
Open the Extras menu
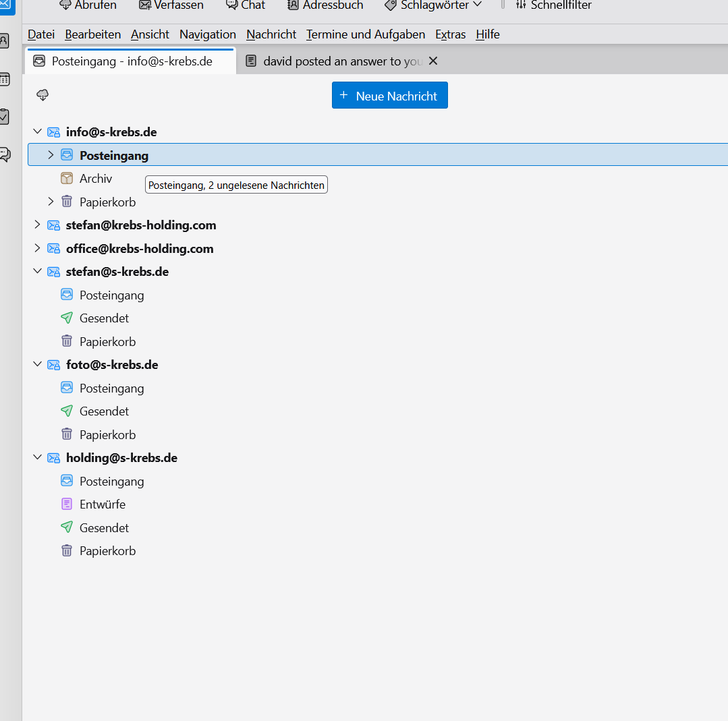pyautogui.click(x=450, y=34)
